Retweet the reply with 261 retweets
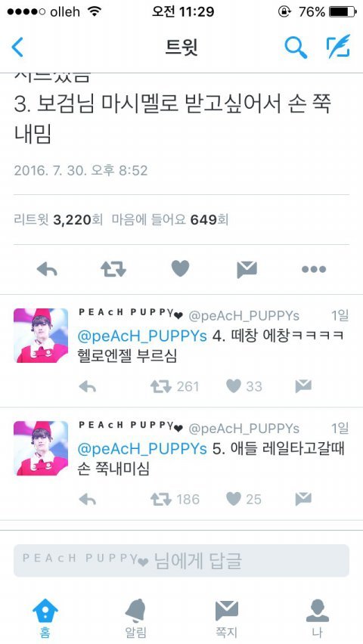This screenshot has height=644, width=363. pos(161,386)
